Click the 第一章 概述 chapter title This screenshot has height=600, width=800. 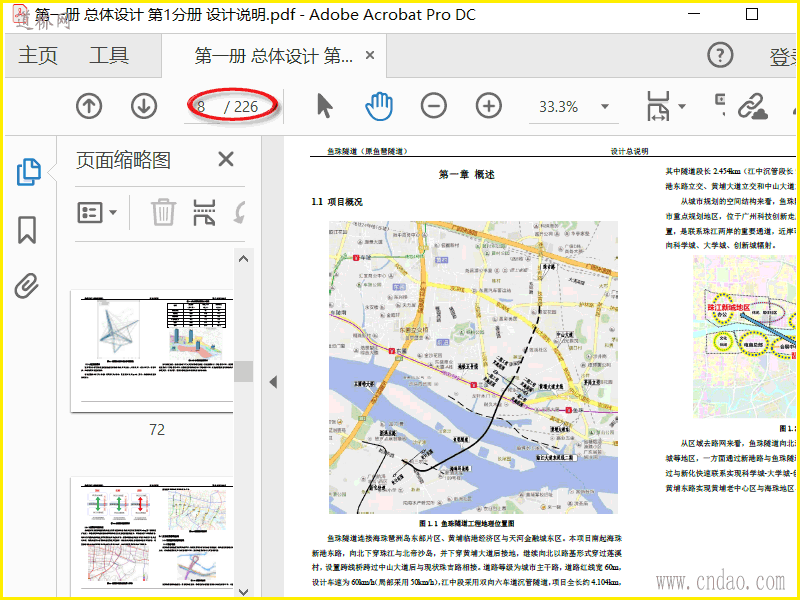click(x=466, y=174)
